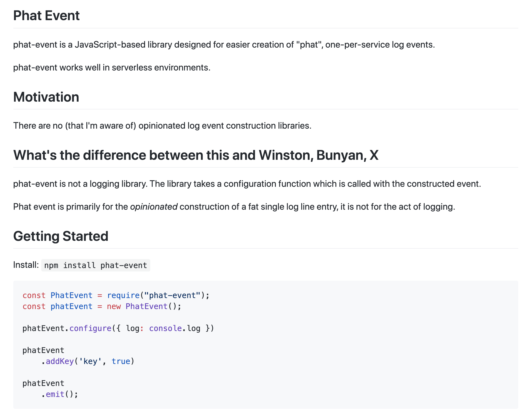The image size is (532, 418).
Task: Click the not a logging library paragraph
Action: click(247, 184)
